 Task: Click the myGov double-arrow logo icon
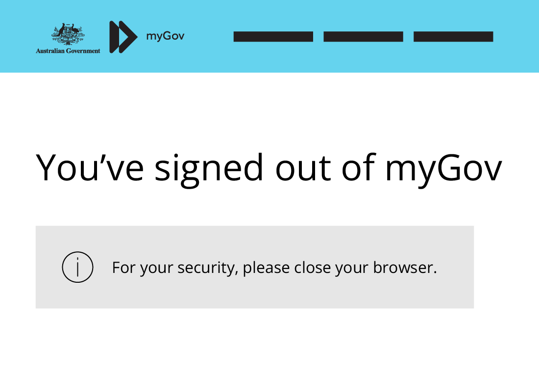pos(123,37)
